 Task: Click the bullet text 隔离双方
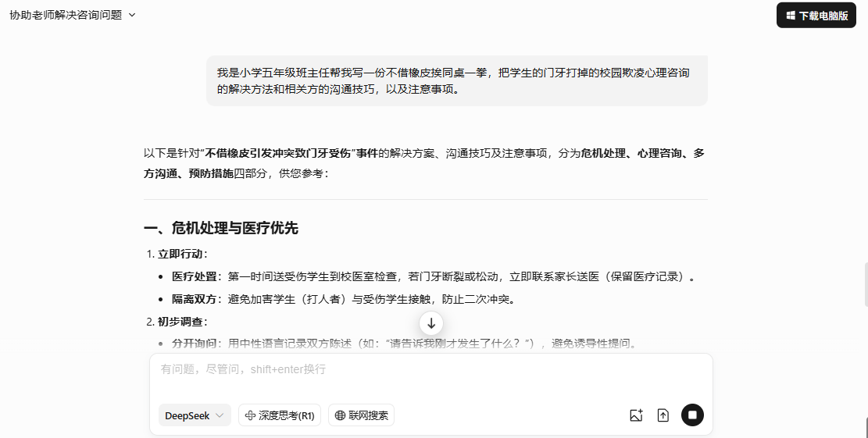tap(195, 299)
